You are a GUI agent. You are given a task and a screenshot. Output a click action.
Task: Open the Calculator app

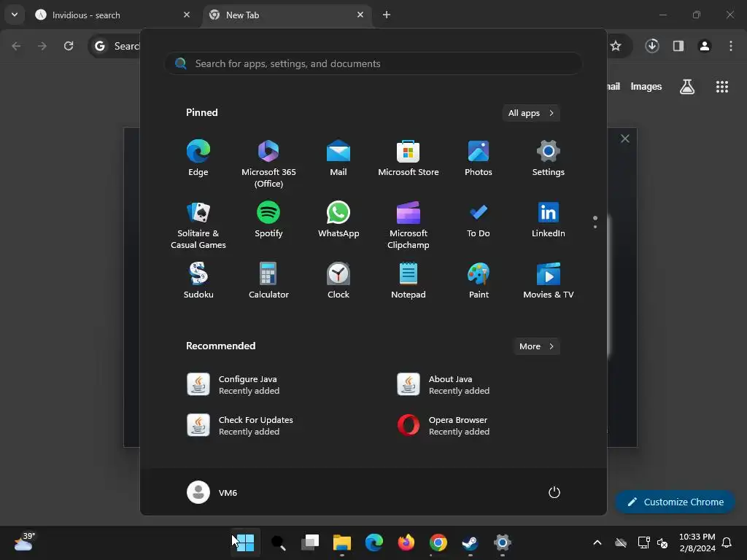tap(268, 281)
